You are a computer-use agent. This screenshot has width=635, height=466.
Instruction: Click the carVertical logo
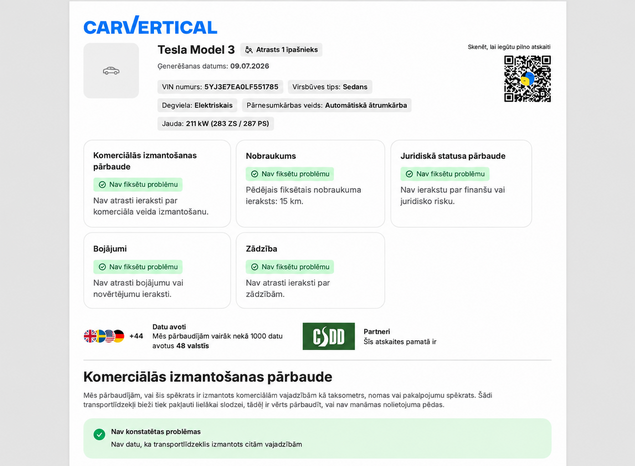coord(150,25)
